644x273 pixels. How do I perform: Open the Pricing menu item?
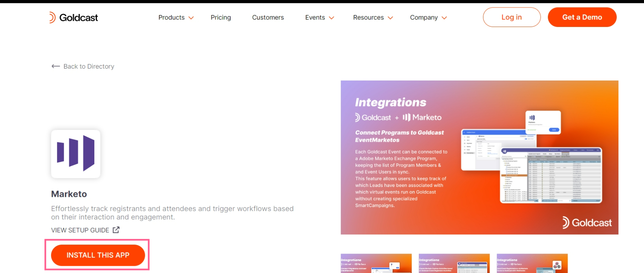pyautogui.click(x=221, y=17)
